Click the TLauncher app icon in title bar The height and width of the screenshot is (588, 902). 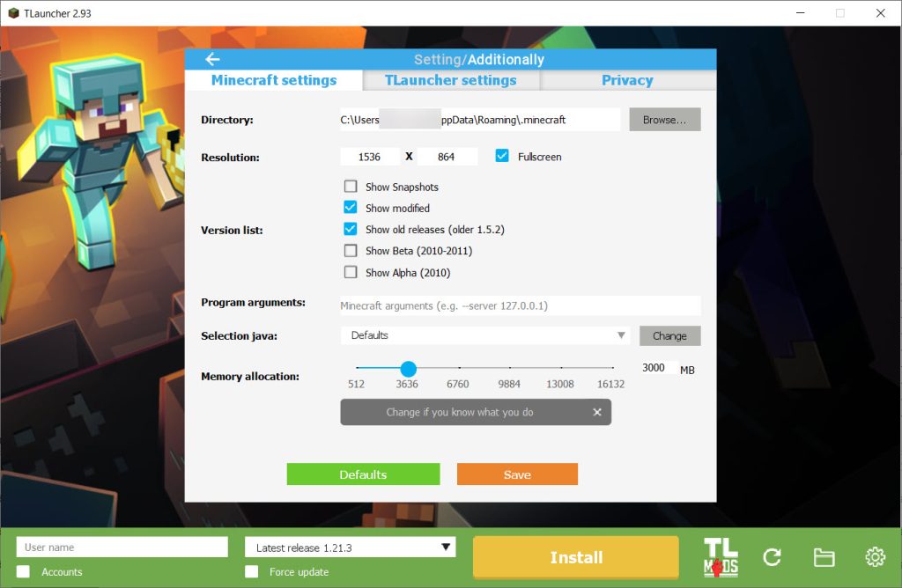[13, 12]
